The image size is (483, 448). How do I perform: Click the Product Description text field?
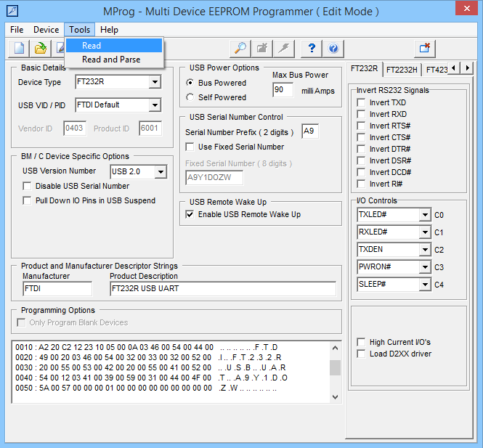(x=223, y=289)
